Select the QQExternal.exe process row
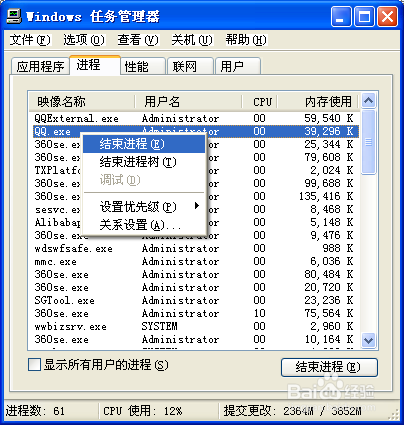This screenshot has width=404, height=425. click(194, 118)
